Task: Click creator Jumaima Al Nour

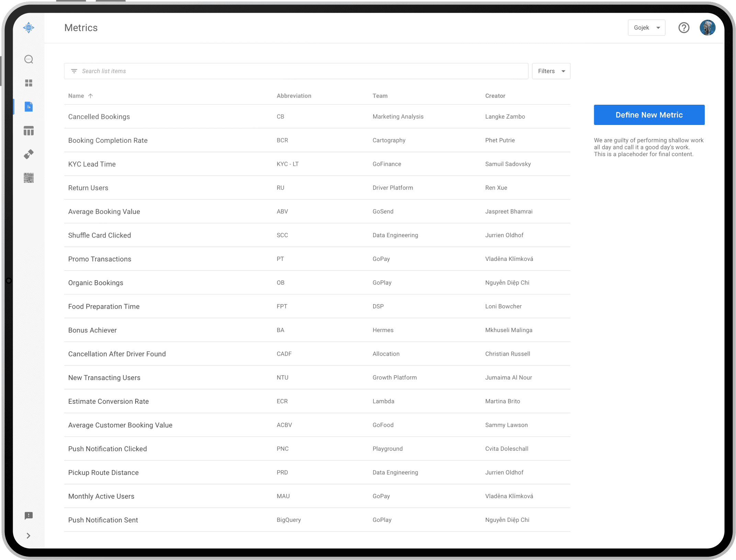Action: (x=508, y=377)
